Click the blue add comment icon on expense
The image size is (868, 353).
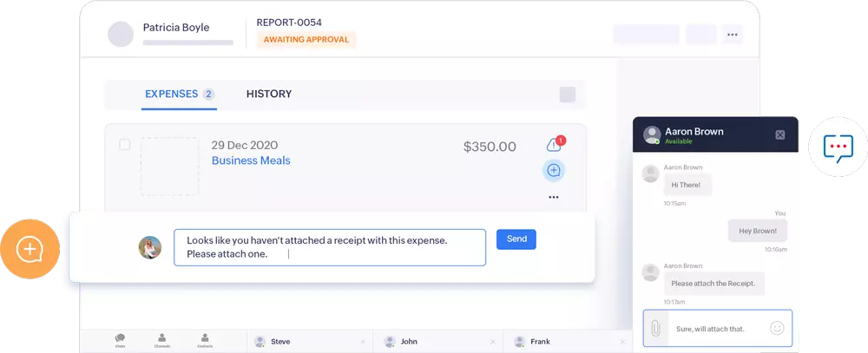coord(554,170)
